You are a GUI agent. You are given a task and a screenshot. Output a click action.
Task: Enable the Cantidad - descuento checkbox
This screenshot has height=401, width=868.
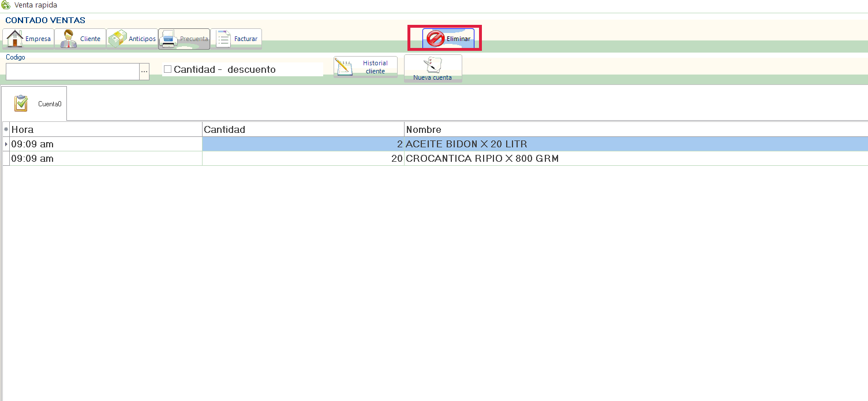point(168,69)
